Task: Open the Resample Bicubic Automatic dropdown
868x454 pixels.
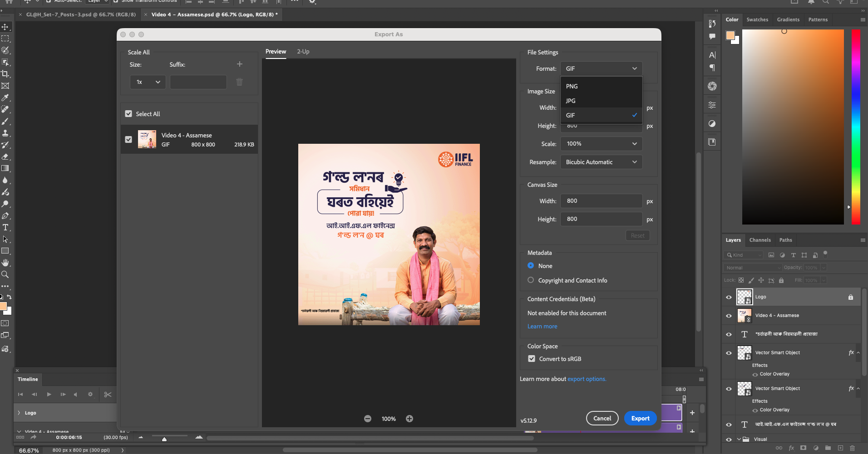Action: tap(601, 162)
